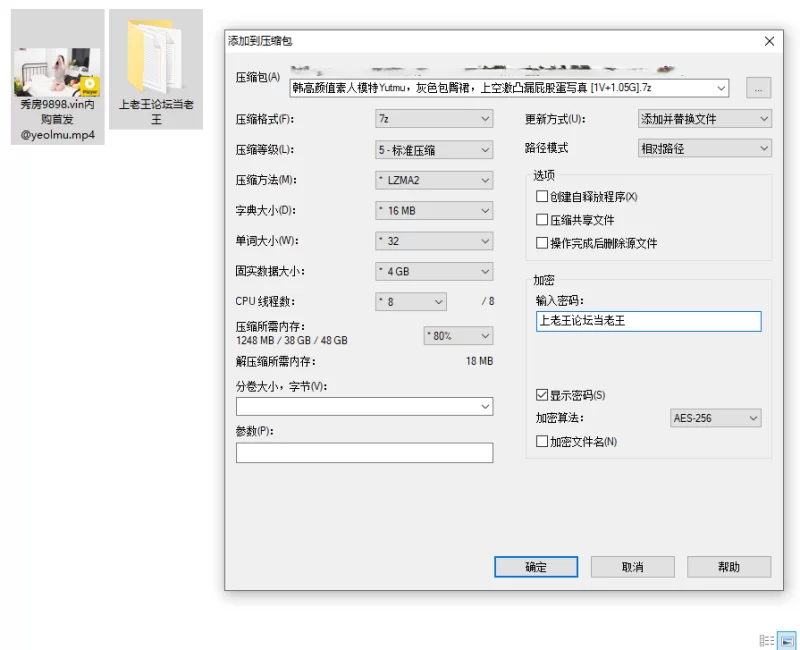Open the 压缩等级 dropdown showing 5-标准压缩
Screen dimensions: 800x650
[434, 149]
